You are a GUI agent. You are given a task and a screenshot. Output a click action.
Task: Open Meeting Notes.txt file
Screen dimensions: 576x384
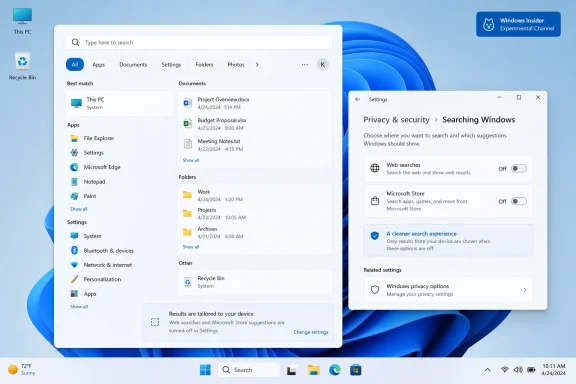pyautogui.click(x=255, y=145)
